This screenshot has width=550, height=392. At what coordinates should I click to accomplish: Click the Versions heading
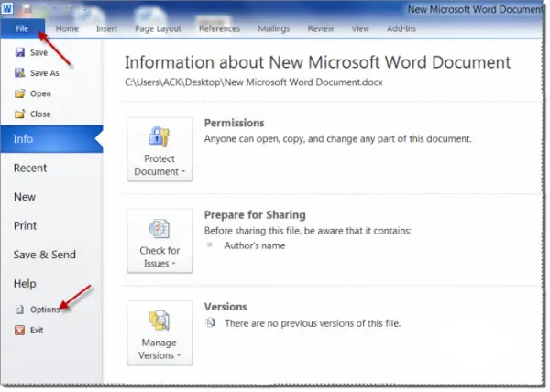tap(225, 307)
